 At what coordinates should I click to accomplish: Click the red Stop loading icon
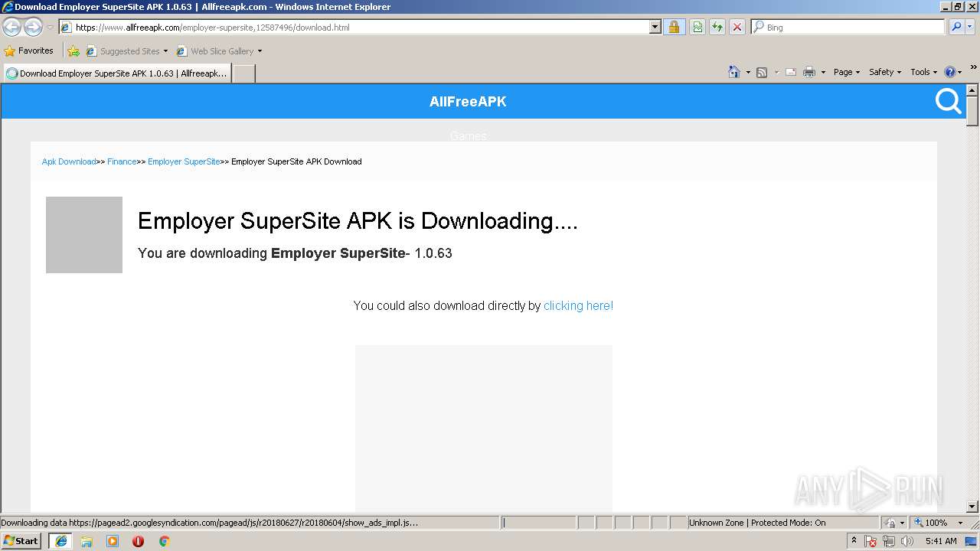pyautogui.click(x=737, y=27)
